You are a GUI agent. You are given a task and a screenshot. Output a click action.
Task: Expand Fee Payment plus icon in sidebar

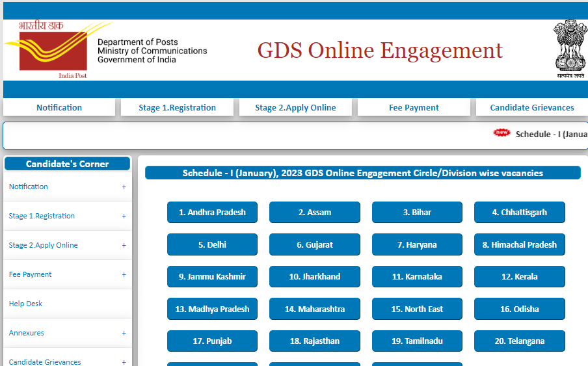(x=124, y=274)
